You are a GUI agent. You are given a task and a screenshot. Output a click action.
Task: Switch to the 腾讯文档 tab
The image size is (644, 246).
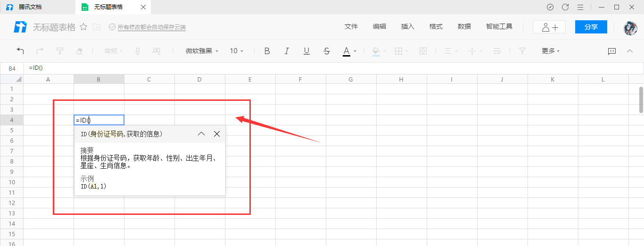[37, 7]
